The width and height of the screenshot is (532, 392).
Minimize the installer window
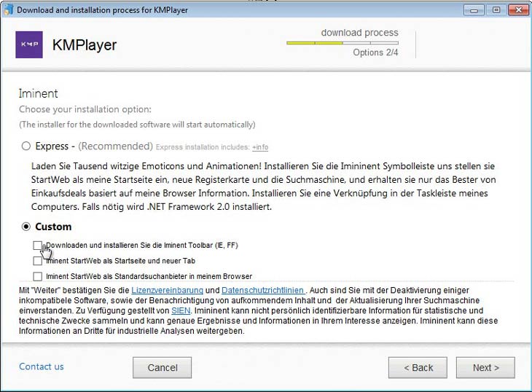[474, 9]
